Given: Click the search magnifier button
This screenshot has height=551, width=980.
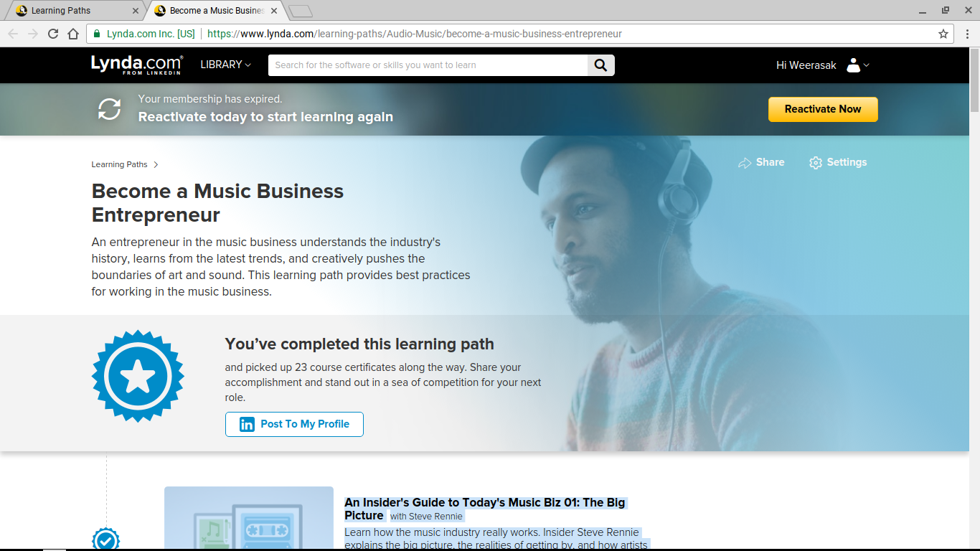Looking at the screenshot, I should [601, 65].
